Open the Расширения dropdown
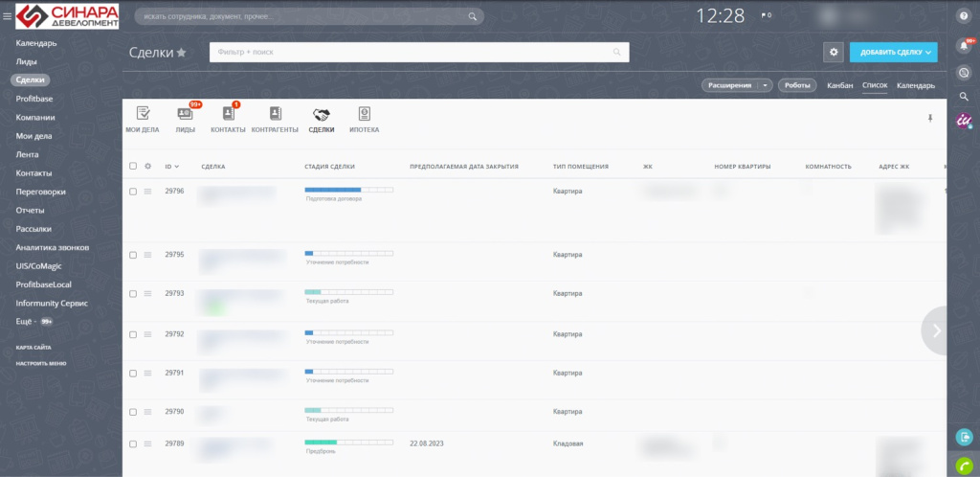Viewport: 980px width, 477px height. [737, 85]
